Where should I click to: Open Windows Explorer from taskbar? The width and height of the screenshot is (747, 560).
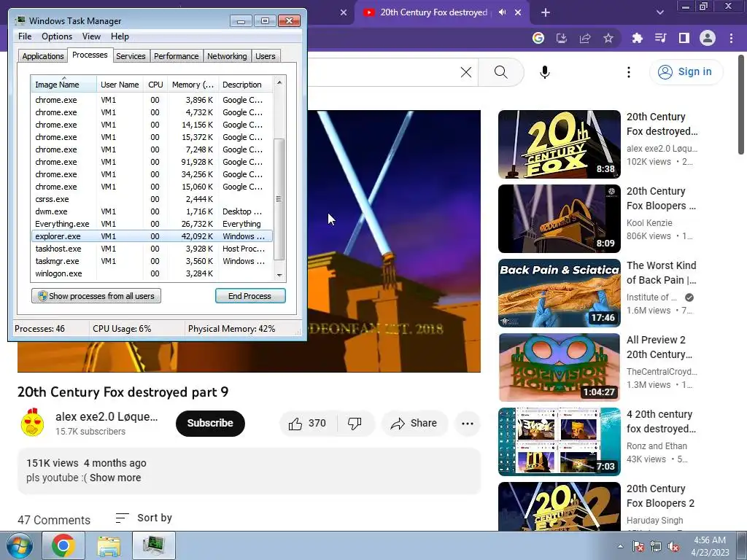tap(109, 545)
